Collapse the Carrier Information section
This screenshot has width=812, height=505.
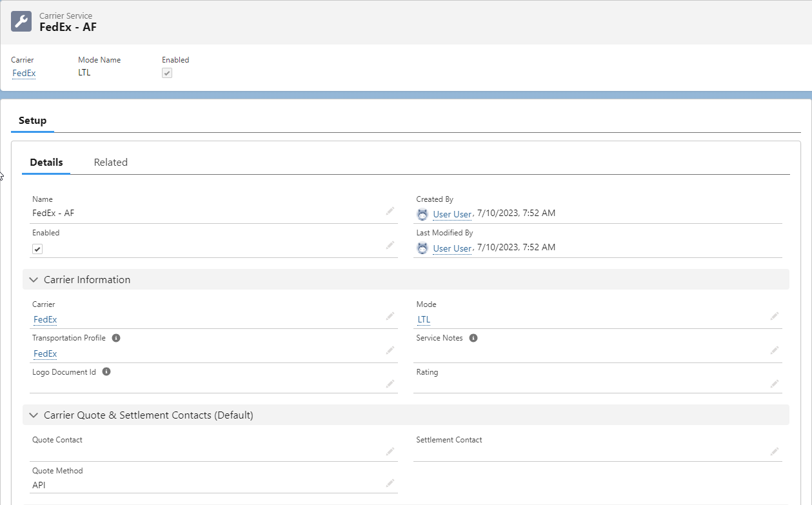point(34,280)
